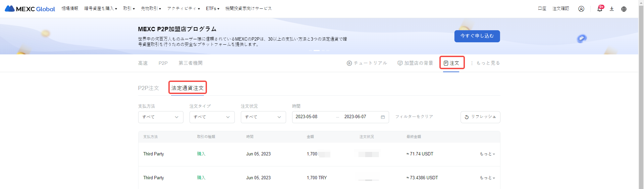Image resolution: width=644 pixels, height=189 pixels.
Task: Click the calendar icon in date range
Action: pos(383,117)
